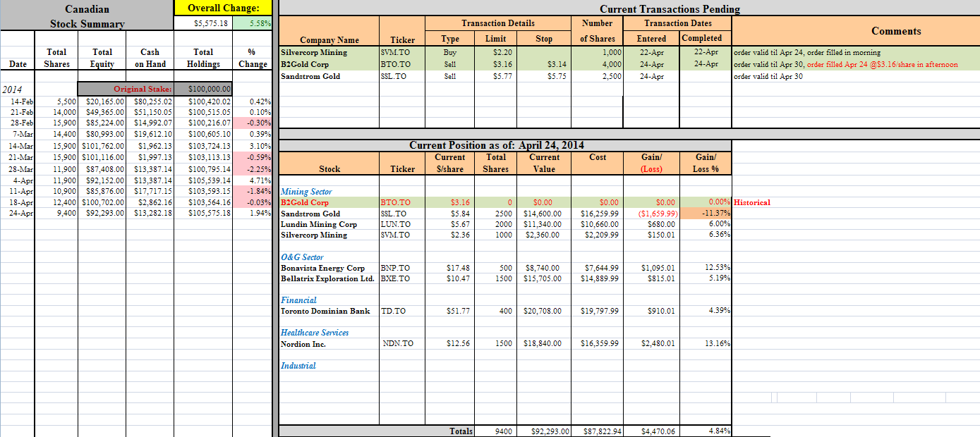Image resolution: width=980 pixels, height=437 pixels.
Task: Select the -0.30% change for 28-Feb
Action: 252,123
